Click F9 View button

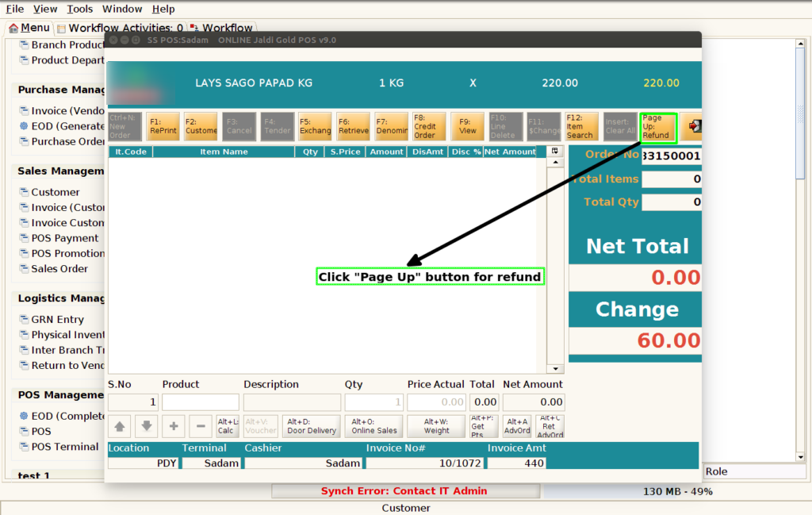(x=467, y=126)
